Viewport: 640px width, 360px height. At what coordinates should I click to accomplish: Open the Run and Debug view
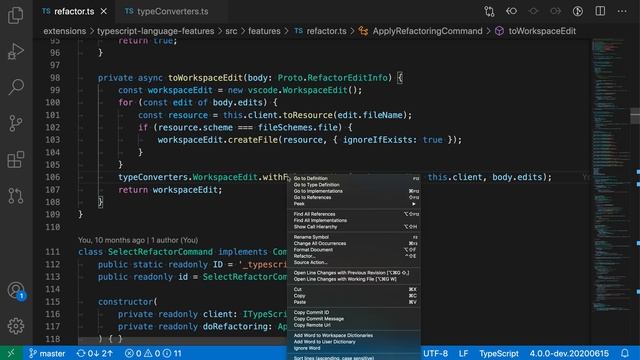tap(16, 51)
